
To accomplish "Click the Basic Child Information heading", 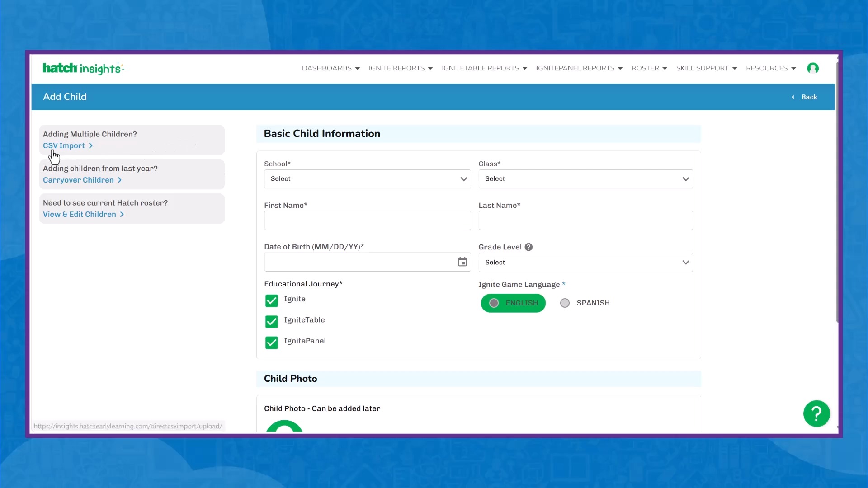I will coord(322,134).
